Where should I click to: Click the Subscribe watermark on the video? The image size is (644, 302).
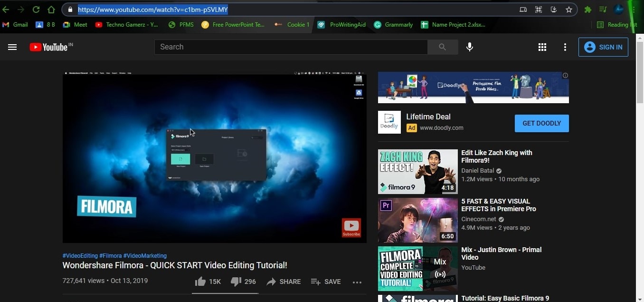351,228
